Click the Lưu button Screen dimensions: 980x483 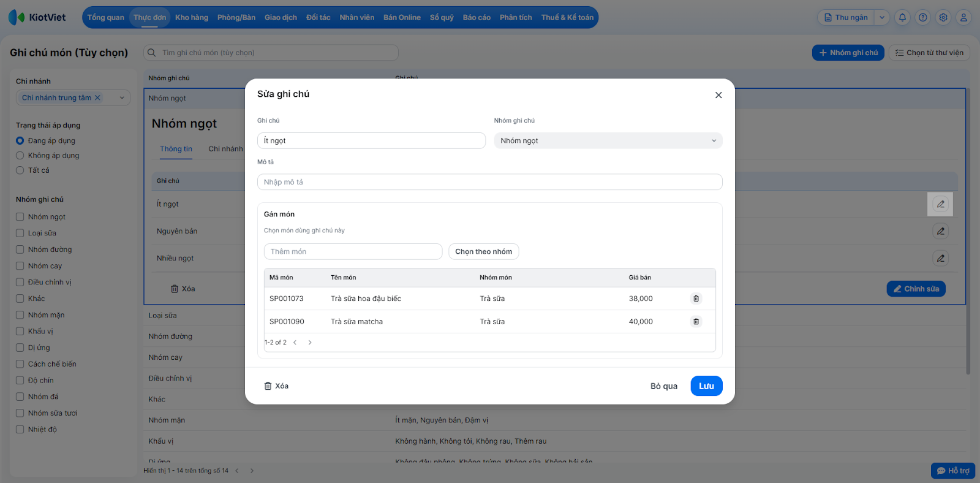(706, 386)
